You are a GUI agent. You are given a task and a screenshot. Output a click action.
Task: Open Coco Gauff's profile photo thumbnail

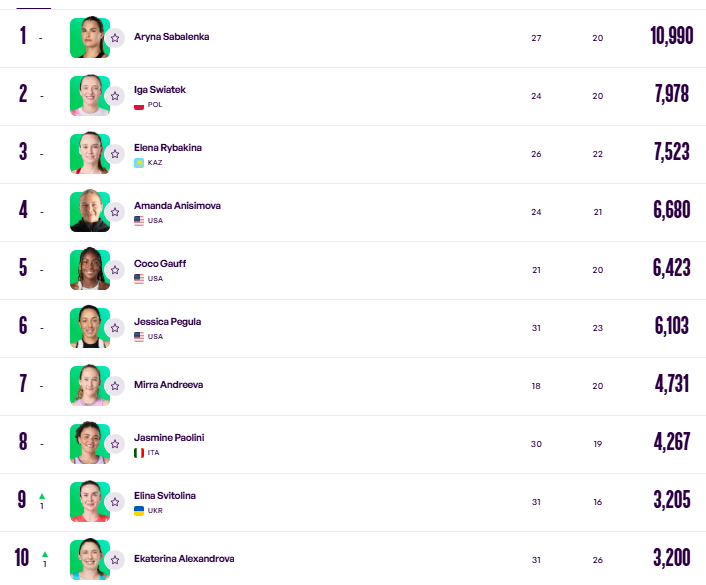tap(90, 269)
